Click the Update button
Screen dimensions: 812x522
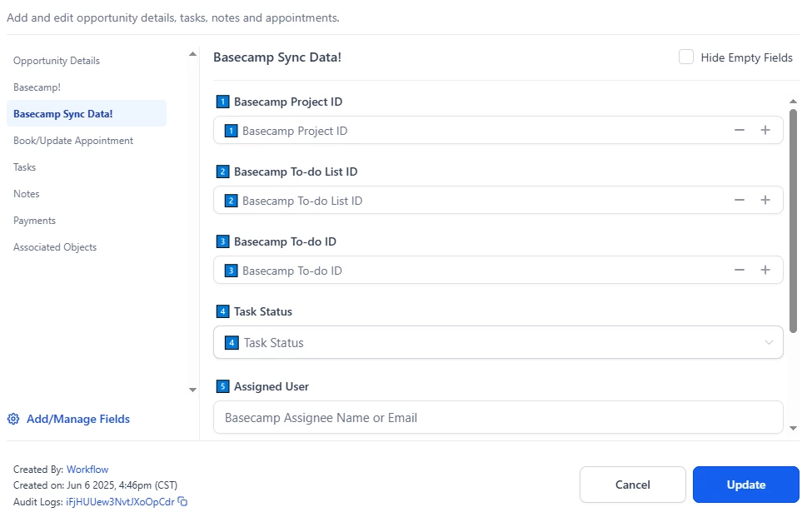click(746, 485)
